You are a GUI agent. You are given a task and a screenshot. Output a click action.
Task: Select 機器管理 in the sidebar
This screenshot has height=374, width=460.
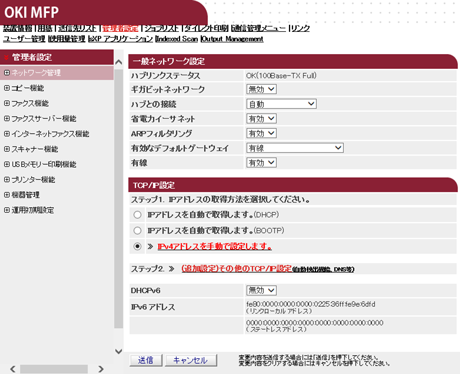(x=26, y=195)
